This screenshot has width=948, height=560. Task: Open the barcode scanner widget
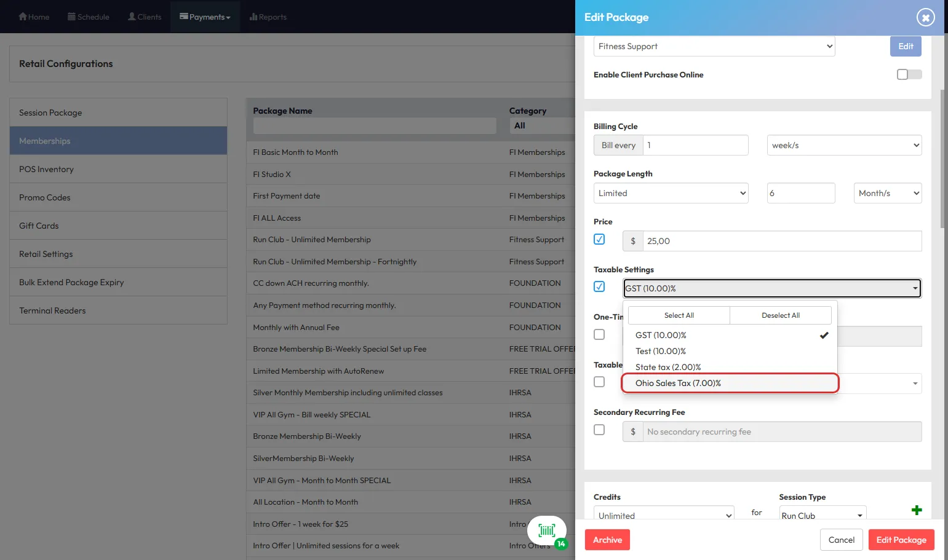[x=546, y=530]
